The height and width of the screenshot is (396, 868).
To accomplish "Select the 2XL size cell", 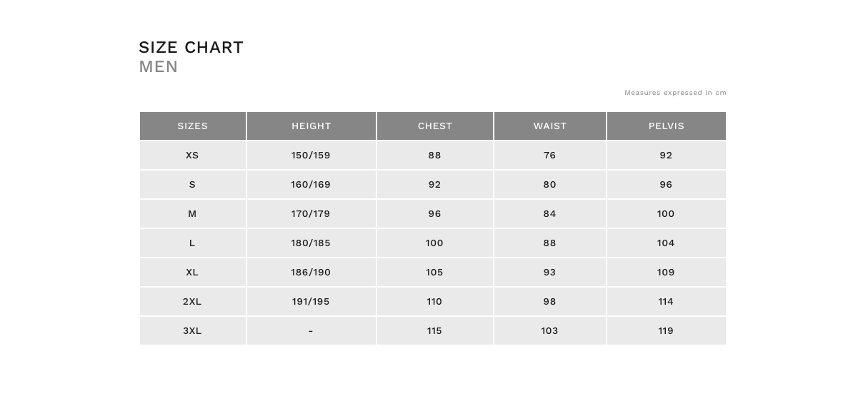I will tap(193, 301).
